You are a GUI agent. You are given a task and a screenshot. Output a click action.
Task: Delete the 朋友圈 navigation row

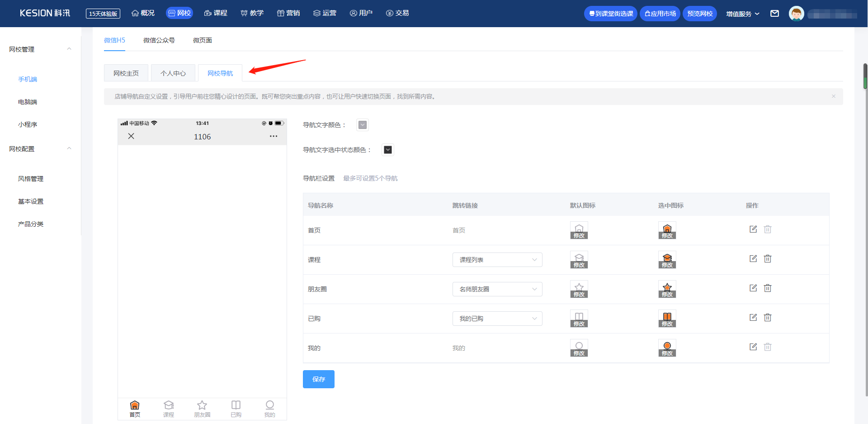point(767,288)
